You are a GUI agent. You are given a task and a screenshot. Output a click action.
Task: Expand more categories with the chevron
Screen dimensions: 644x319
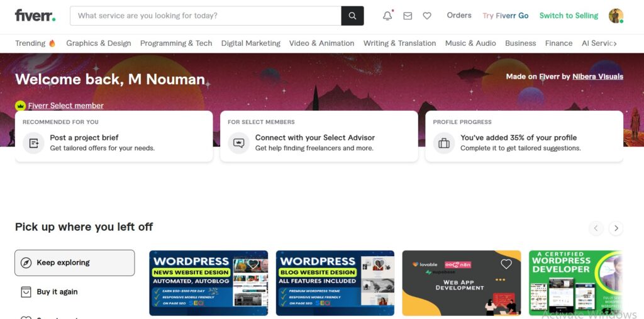pos(615,43)
